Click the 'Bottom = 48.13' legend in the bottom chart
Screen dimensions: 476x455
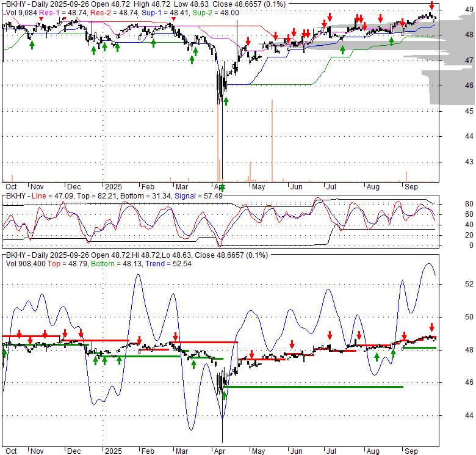pos(117,264)
